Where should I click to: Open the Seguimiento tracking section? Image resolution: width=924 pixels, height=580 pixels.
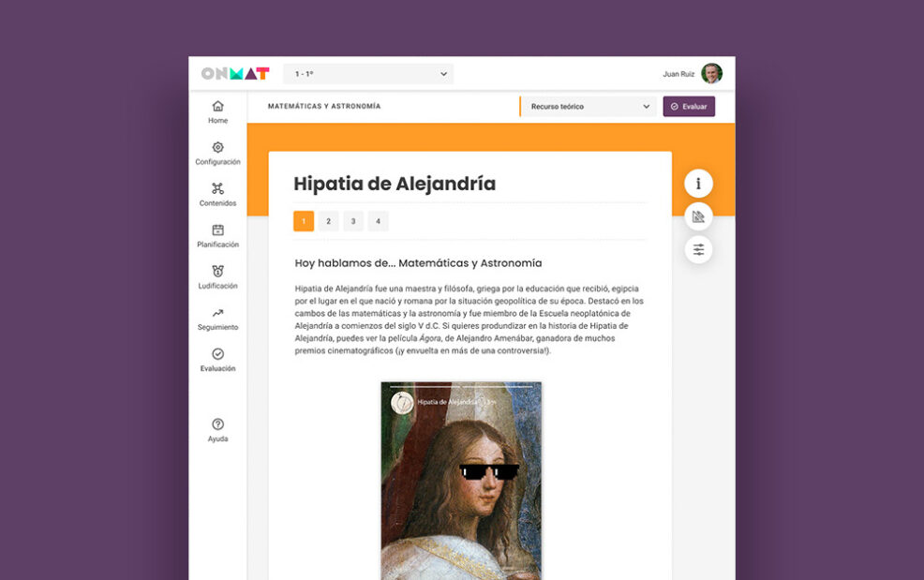tap(217, 320)
